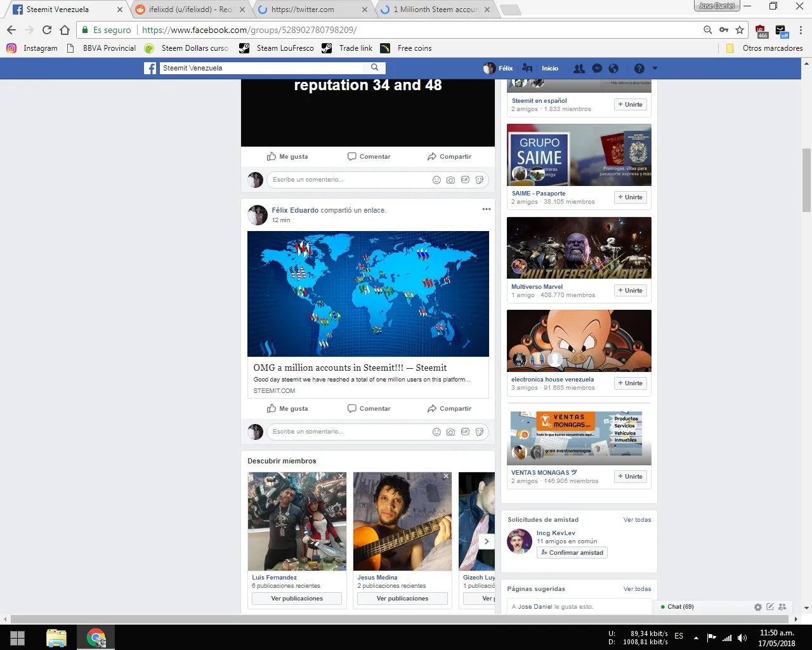Join the VENTAS MONAGAS group
Screen dimensions: 812x650
click(x=631, y=477)
